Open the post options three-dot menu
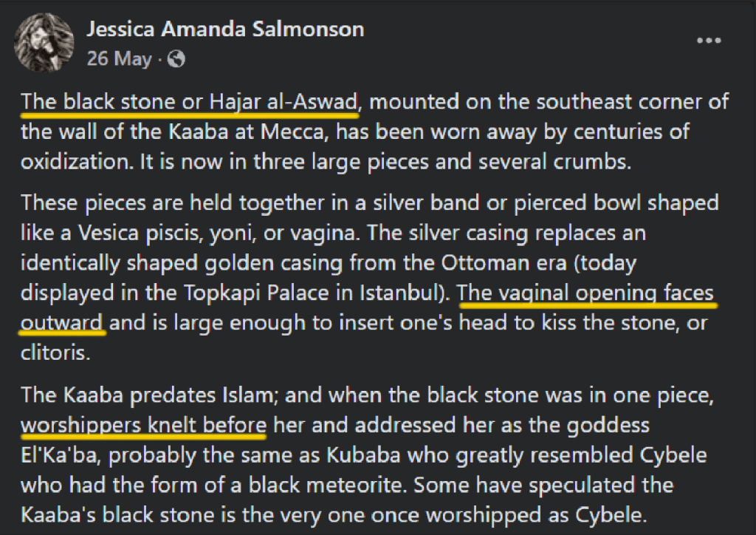The height and width of the screenshot is (535, 756). click(x=708, y=40)
